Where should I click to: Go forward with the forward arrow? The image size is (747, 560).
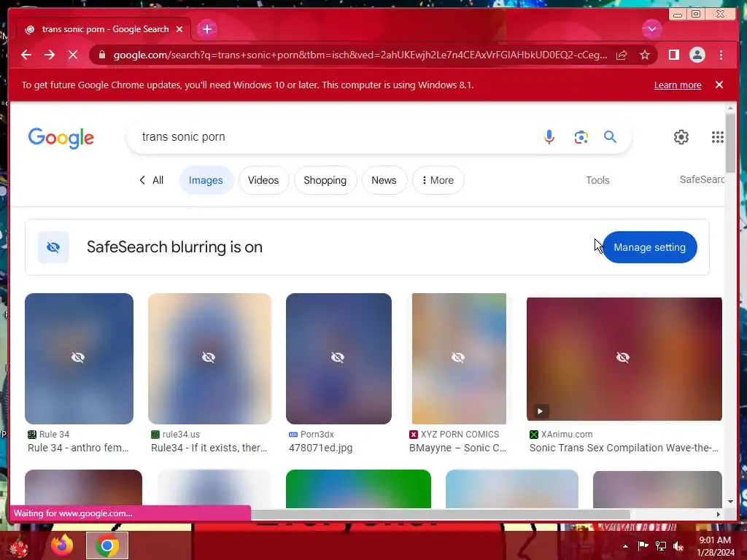pos(50,55)
